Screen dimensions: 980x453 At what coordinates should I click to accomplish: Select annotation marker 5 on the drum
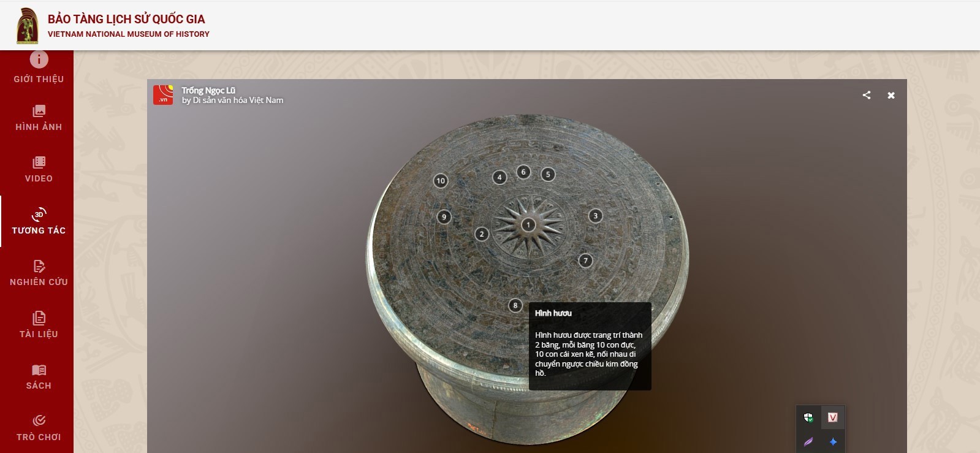coord(548,174)
